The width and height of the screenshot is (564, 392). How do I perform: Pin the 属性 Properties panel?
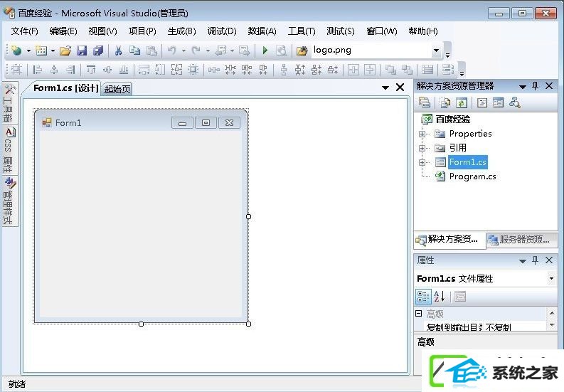click(x=536, y=260)
